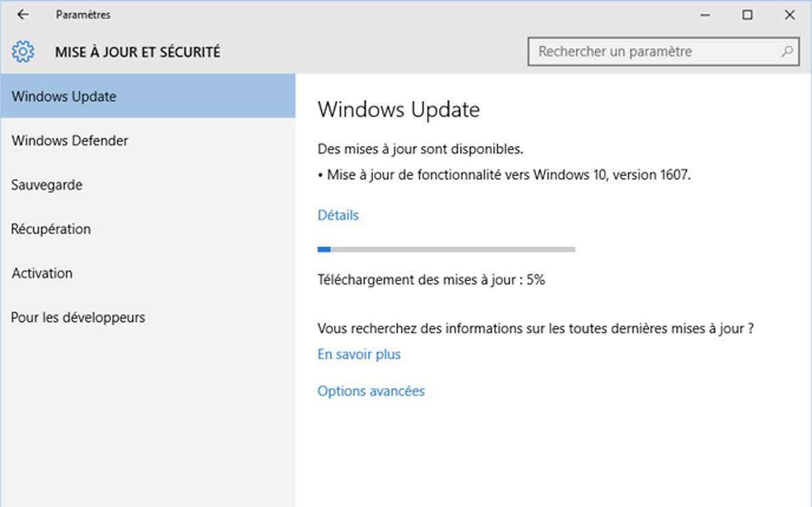Open the Récupération settings
The image size is (812, 507).
click(148, 229)
